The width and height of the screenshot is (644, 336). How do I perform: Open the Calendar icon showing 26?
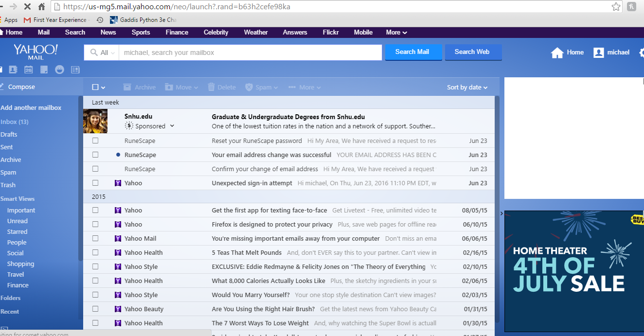pos(29,70)
